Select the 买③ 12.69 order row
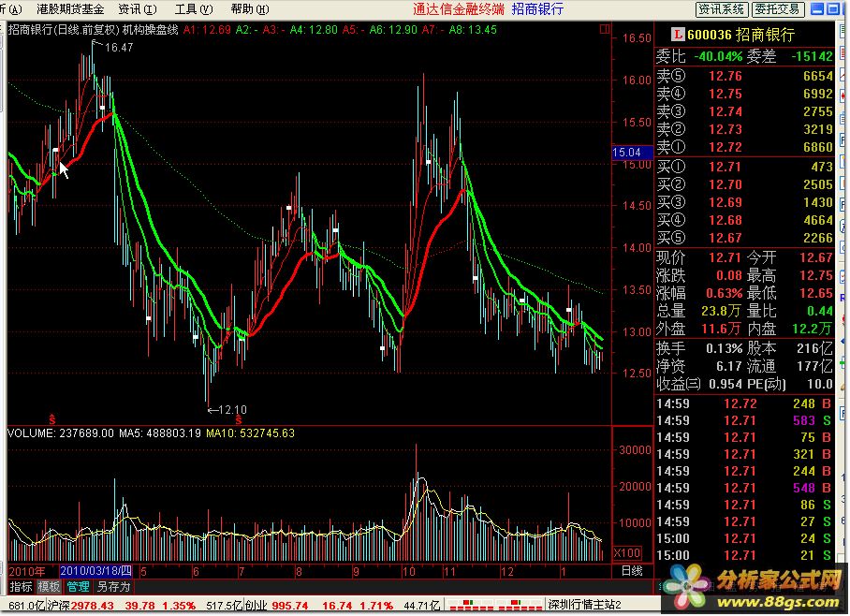 tap(745, 202)
